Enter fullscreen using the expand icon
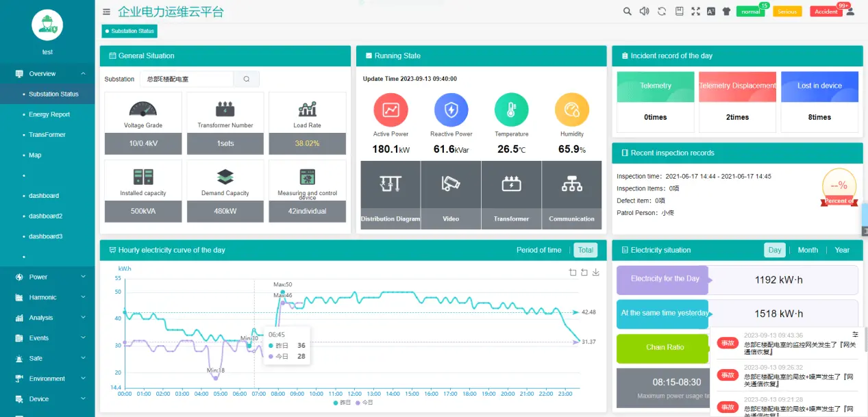 click(x=695, y=11)
